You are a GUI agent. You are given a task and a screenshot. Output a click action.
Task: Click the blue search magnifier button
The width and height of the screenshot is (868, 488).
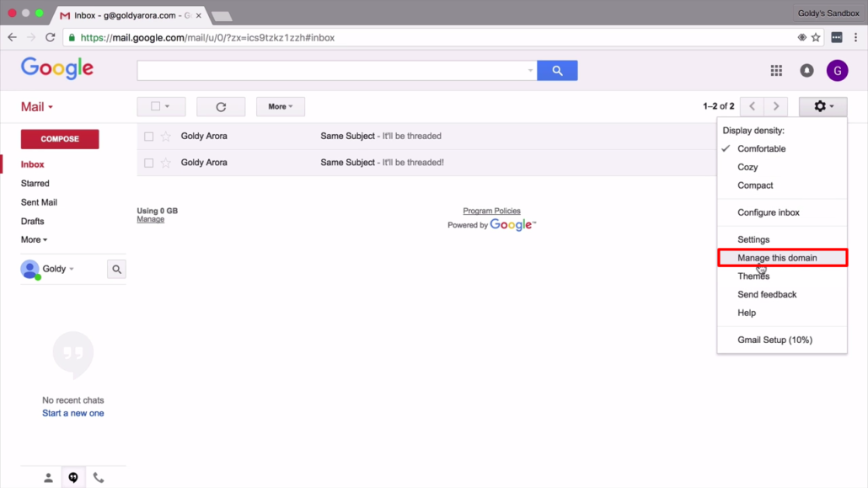tap(557, 70)
